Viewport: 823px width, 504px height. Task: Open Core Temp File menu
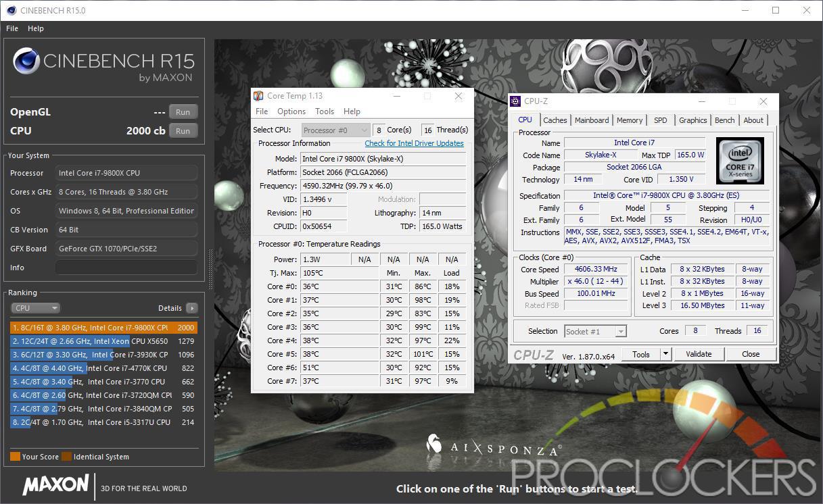pos(262,111)
